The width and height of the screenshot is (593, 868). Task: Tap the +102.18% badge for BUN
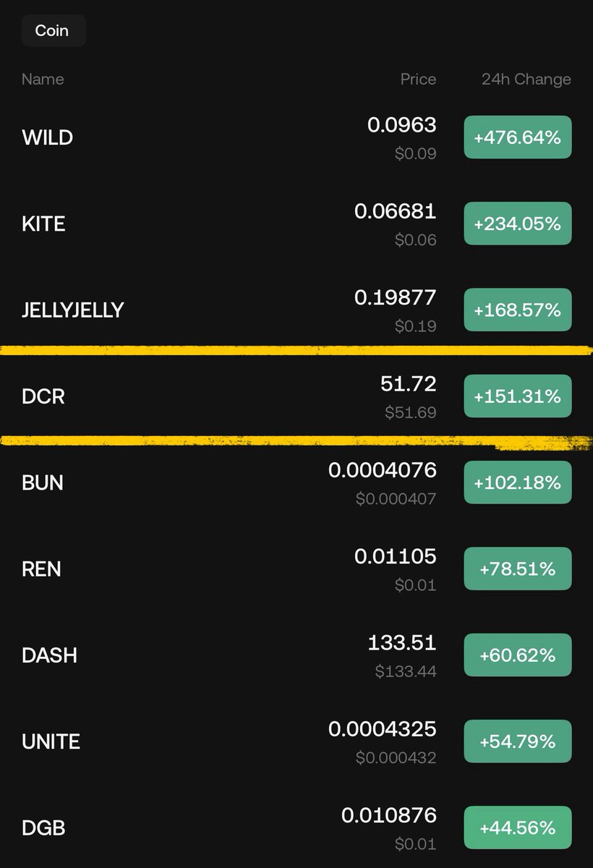pos(518,482)
